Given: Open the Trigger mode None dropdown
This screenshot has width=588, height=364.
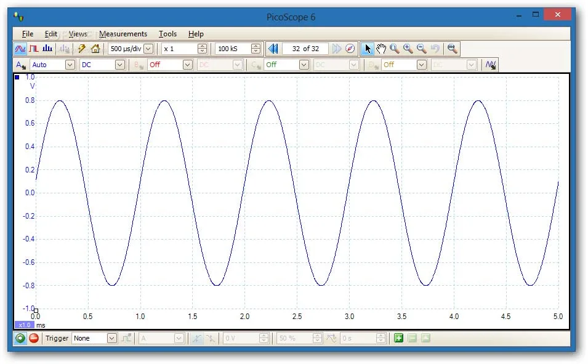Looking at the screenshot, I should coord(111,339).
